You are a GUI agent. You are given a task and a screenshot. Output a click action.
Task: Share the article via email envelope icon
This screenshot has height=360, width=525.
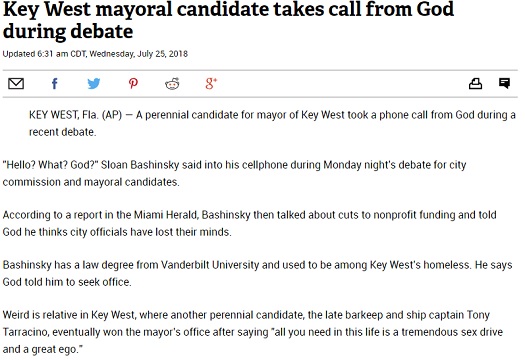coord(16,83)
